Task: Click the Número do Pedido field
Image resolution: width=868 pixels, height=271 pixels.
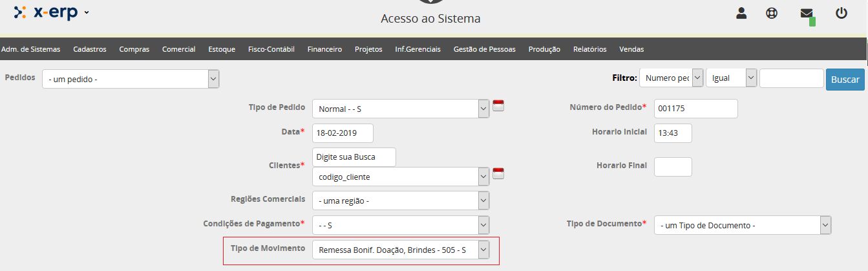Action: pyautogui.click(x=696, y=109)
